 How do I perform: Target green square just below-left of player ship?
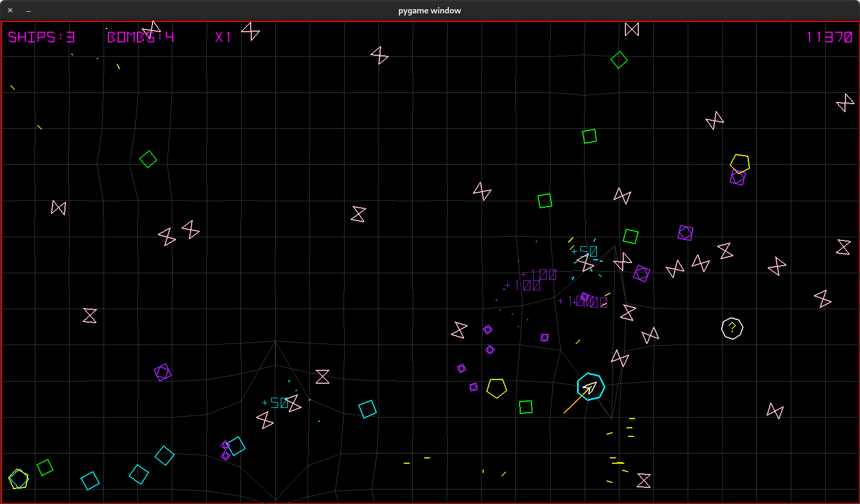coord(526,407)
